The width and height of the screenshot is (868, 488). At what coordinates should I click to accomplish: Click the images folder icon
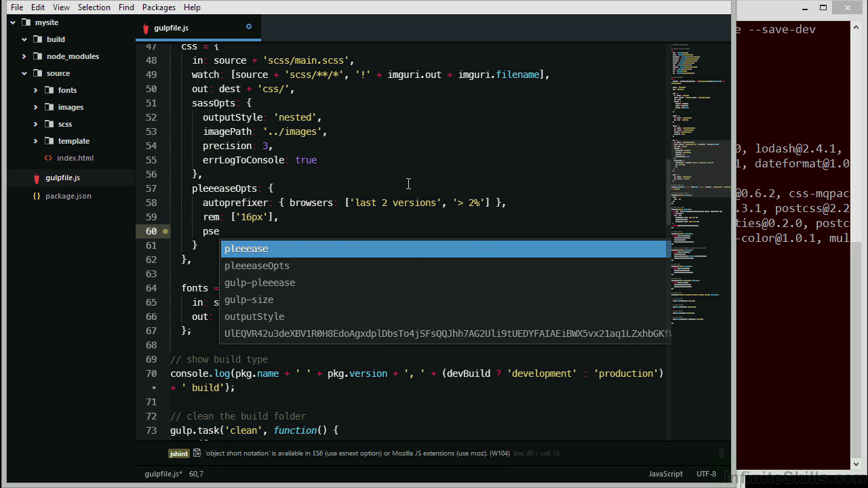[49, 107]
